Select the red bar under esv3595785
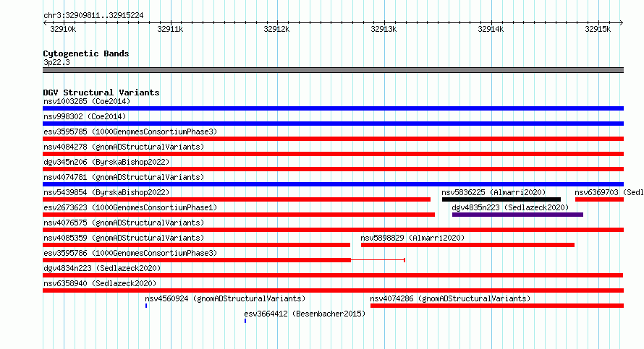 (x=333, y=139)
